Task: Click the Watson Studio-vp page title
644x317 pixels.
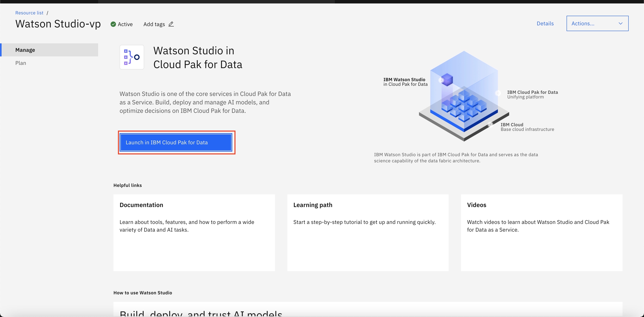Action: coord(58,24)
